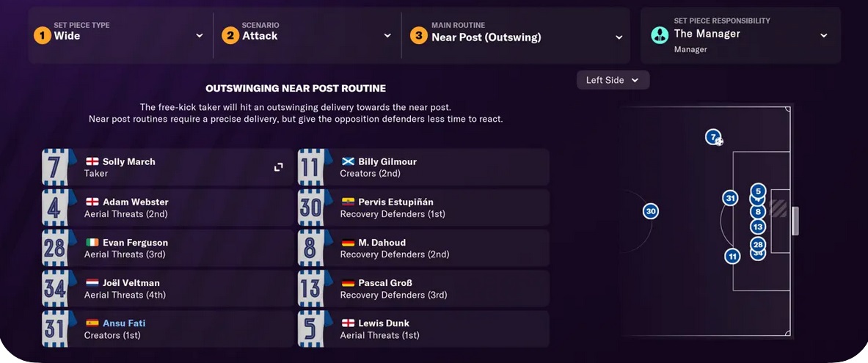This screenshot has width=868, height=363.
Task: Open the Left Side selector dropdown
Action: pos(613,80)
